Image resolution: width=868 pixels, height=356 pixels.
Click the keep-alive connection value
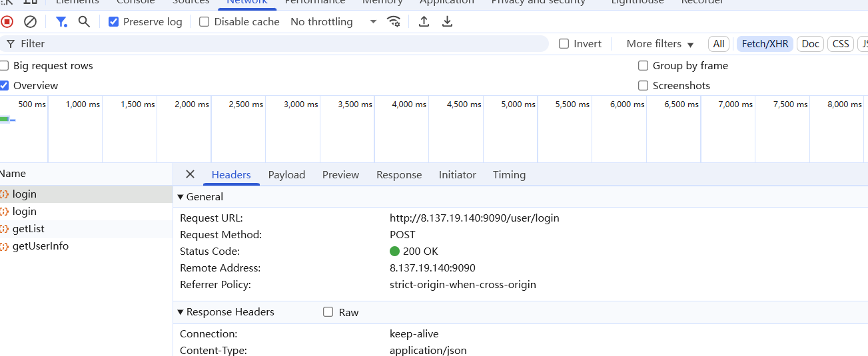pos(414,333)
